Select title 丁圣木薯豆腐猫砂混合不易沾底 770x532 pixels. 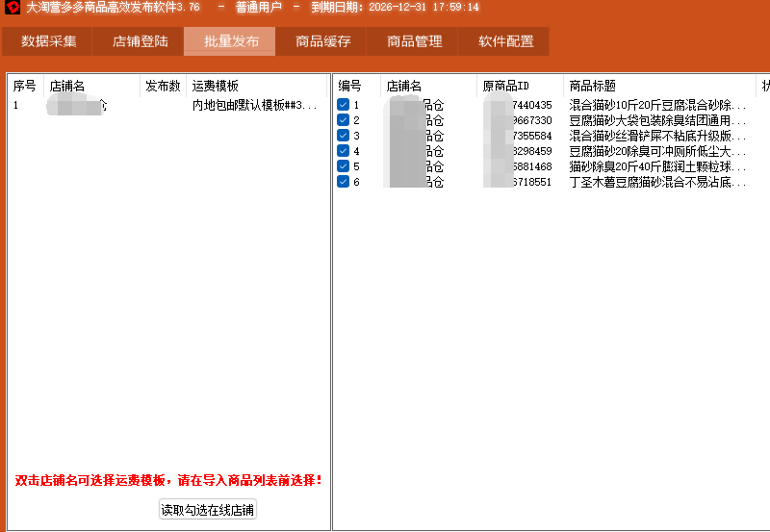[x=657, y=182]
